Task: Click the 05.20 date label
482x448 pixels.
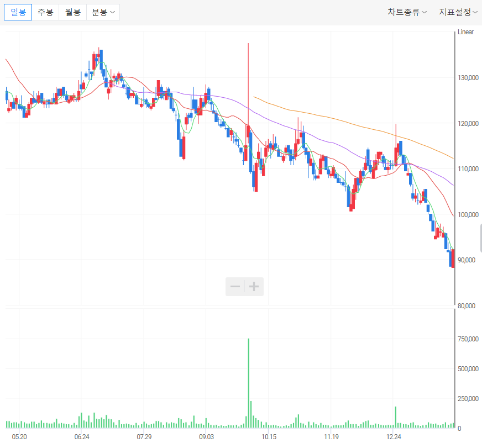Action: click(x=19, y=436)
